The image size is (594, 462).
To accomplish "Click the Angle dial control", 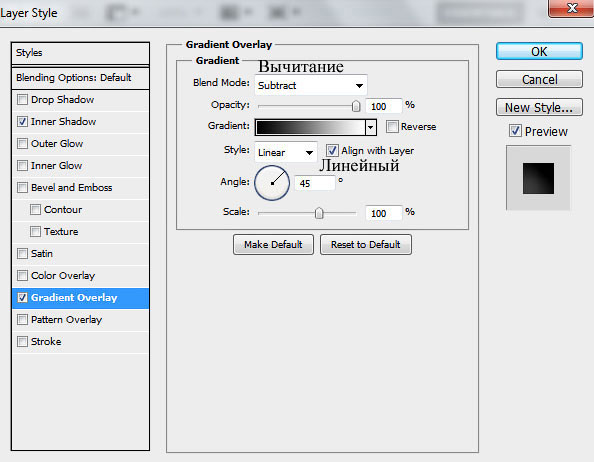I will click(x=272, y=183).
